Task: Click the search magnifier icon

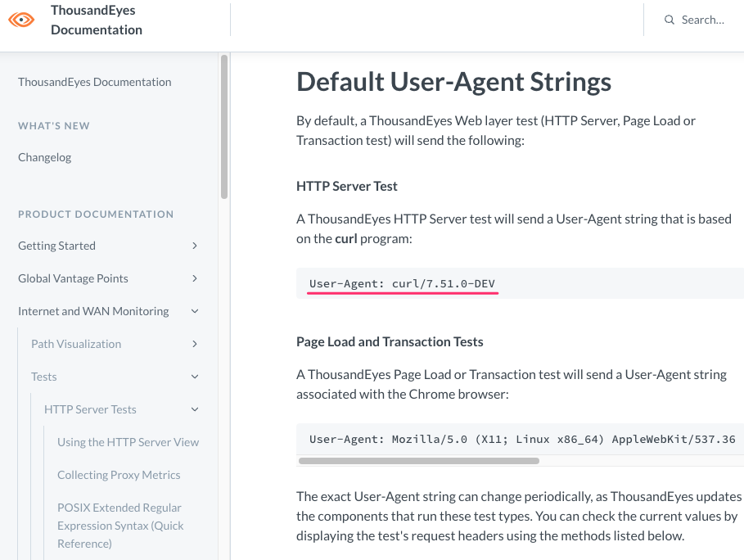Action: coord(669,20)
